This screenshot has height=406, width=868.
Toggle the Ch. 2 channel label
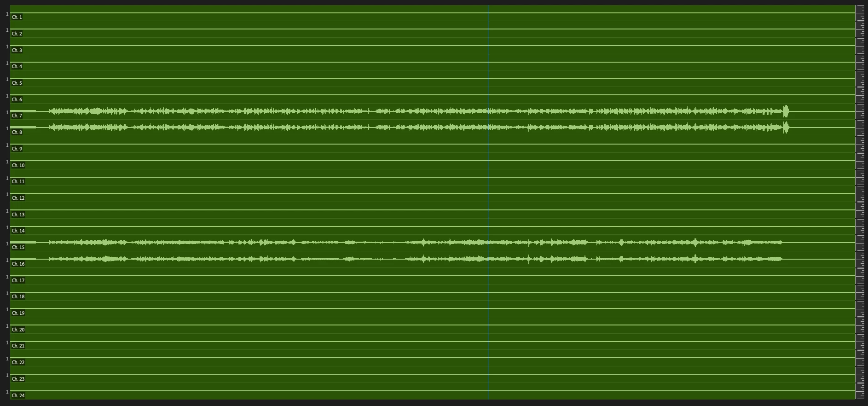click(17, 34)
